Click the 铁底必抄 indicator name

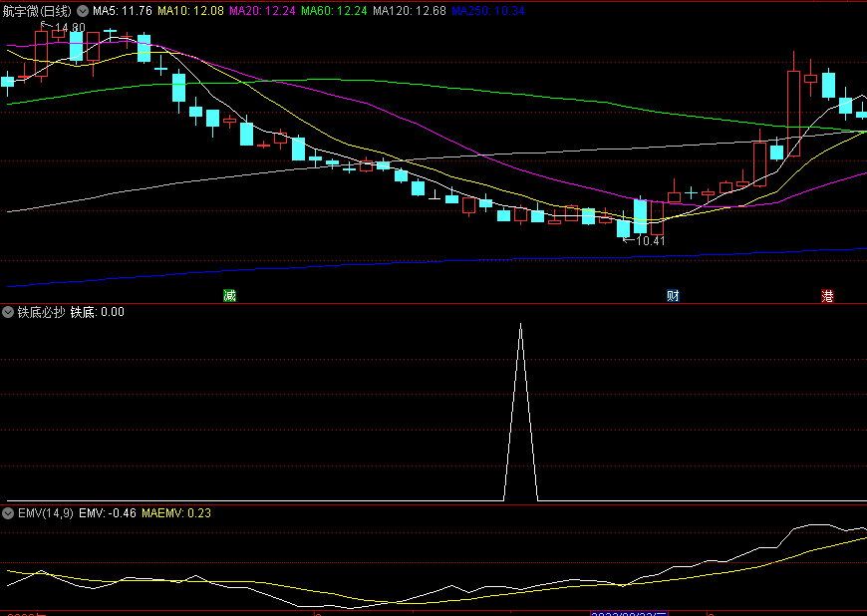[x=42, y=312]
